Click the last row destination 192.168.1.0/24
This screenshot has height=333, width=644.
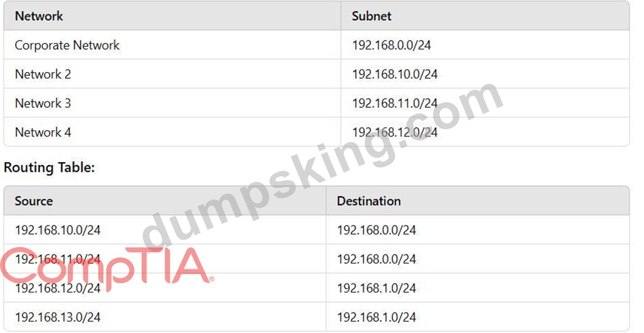coord(376,317)
